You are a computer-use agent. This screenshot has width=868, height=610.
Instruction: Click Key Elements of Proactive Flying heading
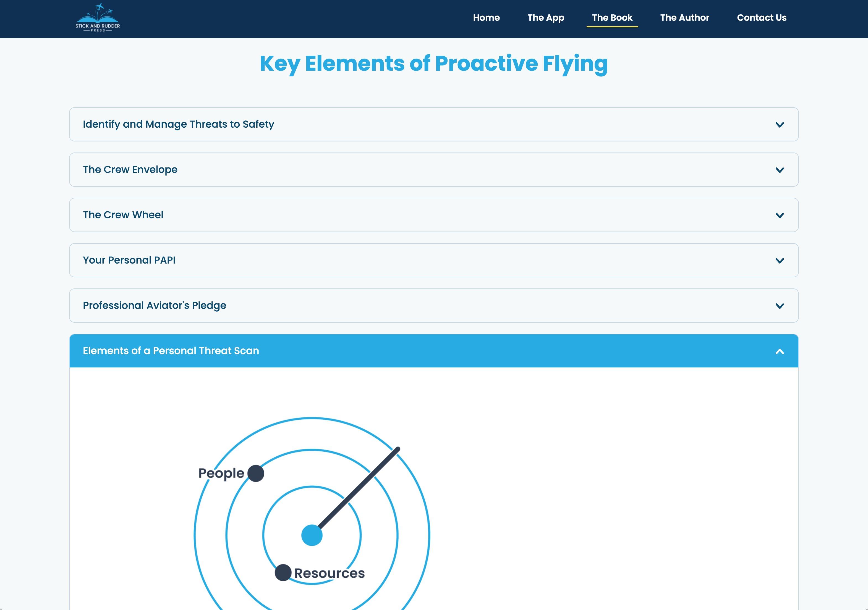coord(434,64)
